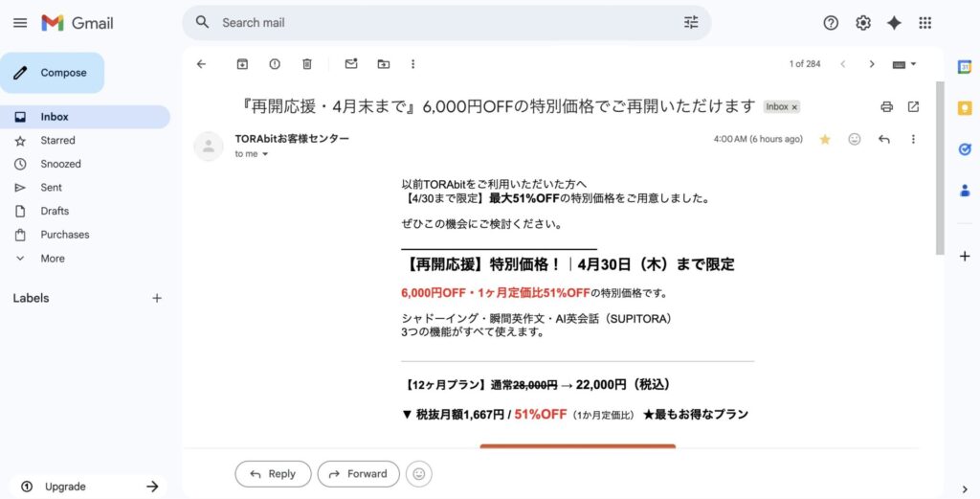The height and width of the screenshot is (499, 980).
Task: Expand the More item in sidebar
Action: 53,259
